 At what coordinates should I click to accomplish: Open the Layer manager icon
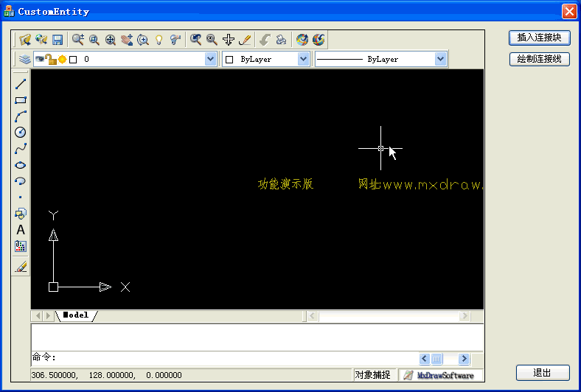[x=24, y=60]
